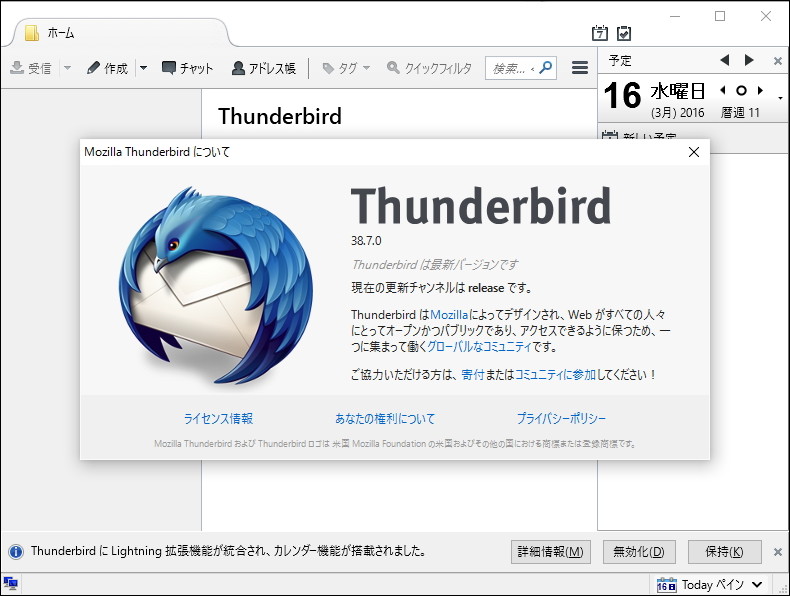Open the タグ (Tag) dropdown
Viewport: 790px width, 596px height.
click(x=346, y=68)
